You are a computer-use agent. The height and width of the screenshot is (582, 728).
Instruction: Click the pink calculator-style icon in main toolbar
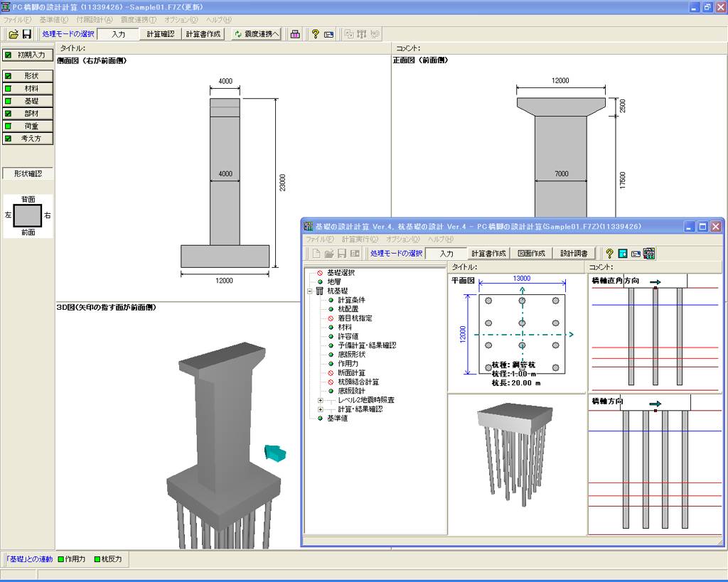(x=295, y=34)
